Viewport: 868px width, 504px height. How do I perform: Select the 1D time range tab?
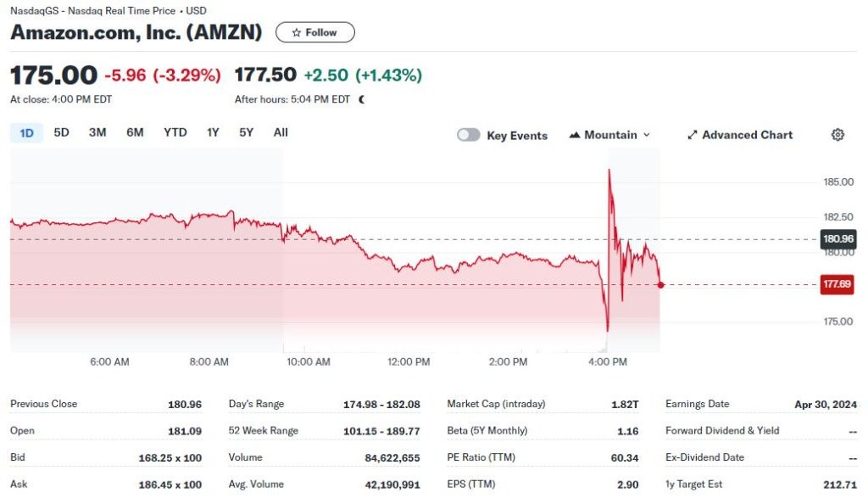pos(26,132)
